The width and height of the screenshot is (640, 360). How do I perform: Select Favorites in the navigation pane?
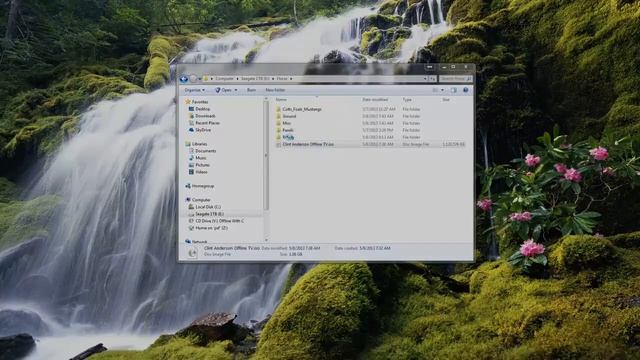pyautogui.click(x=197, y=102)
